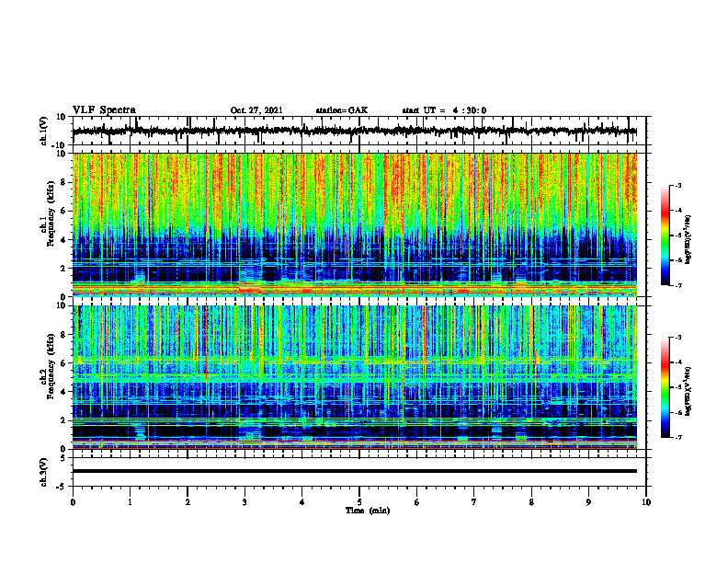Click the "4" kHz tick on the ch.2 axis

click(63, 392)
